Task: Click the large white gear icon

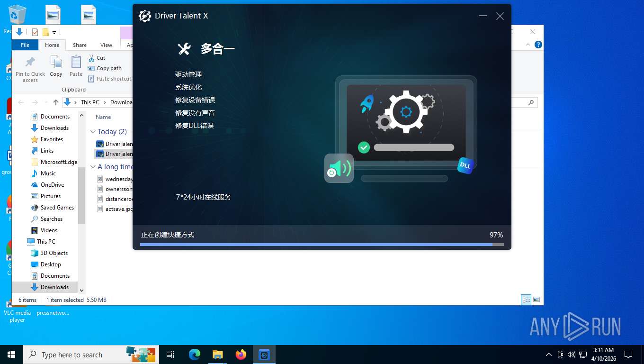Action: pyautogui.click(x=406, y=112)
